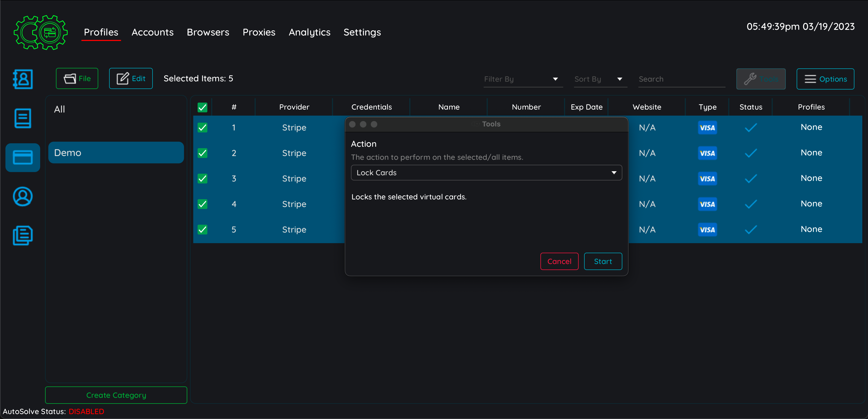Open the Tools button in toolbar
This screenshot has height=419, width=868.
tap(761, 79)
